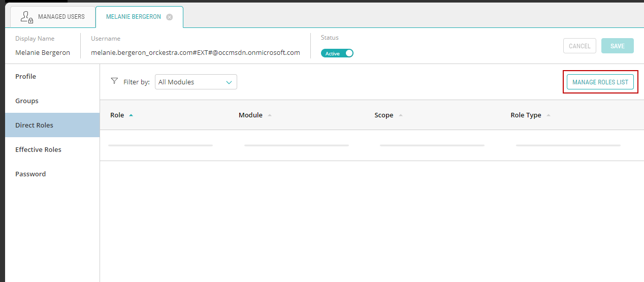Select the Melanie Bergeron tab label

(x=133, y=17)
